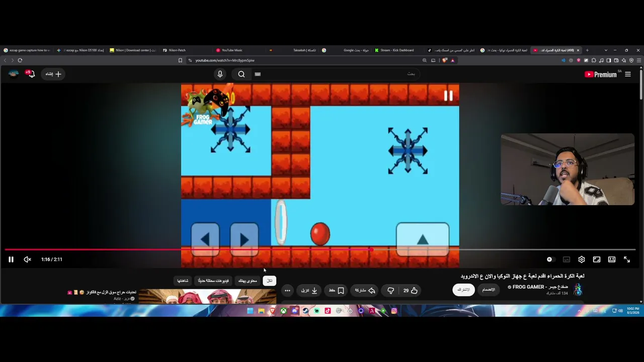Select the Watched (شاهدتها) filter chip
644x362 pixels.
pos(183,281)
